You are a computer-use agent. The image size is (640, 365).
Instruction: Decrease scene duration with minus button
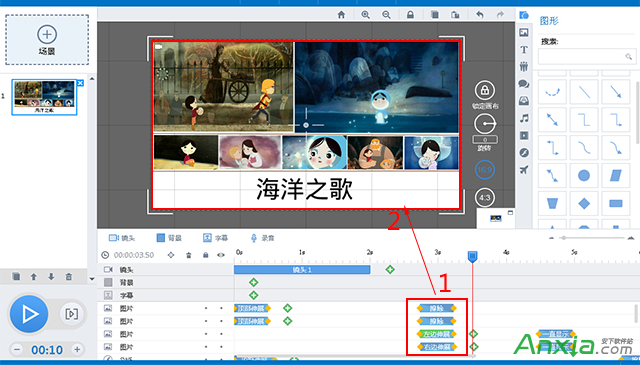pyautogui.click(x=17, y=349)
